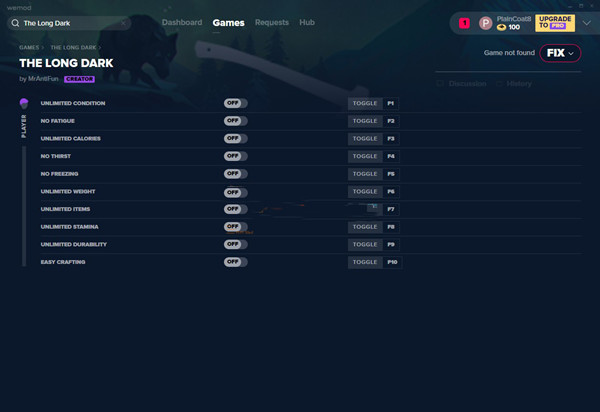Image resolution: width=600 pixels, height=412 pixels.
Task: Click TOGGLE button for Easy Crafting
Action: [x=365, y=262]
